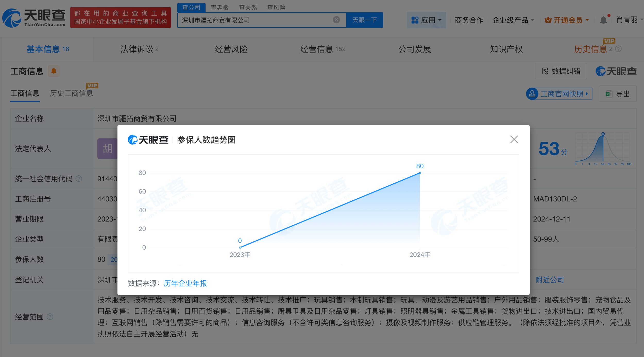This screenshot has height=357, width=644.
Task: Click the question mark beside 统一社会信用代码
Action: click(x=79, y=179)
